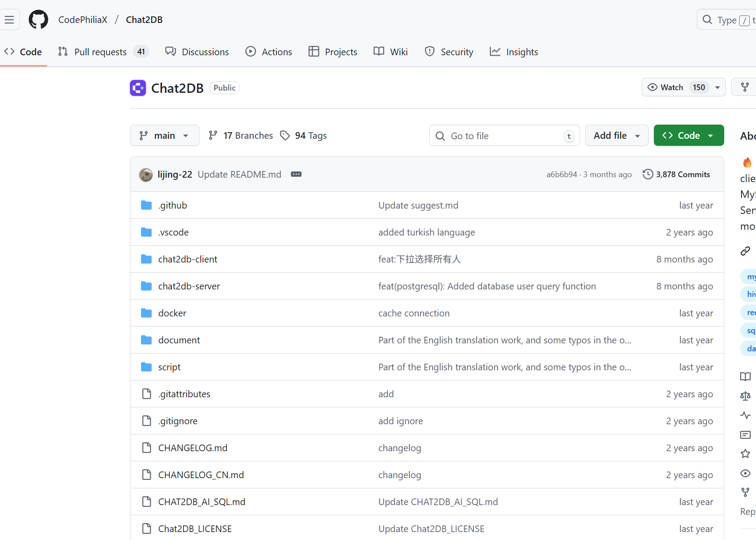Open chat2db-server folder name

[189, 286]
